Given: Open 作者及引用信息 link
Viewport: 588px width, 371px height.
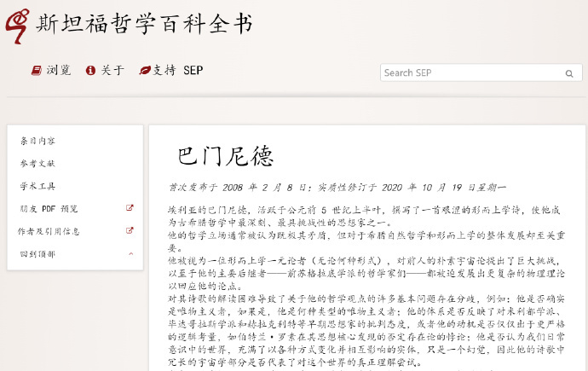Looking at the screenshot, I should (49, 231).
